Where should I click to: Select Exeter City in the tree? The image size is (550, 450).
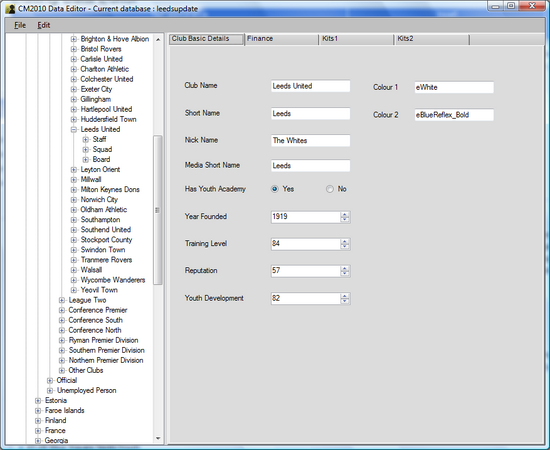(x=96, y=89)
